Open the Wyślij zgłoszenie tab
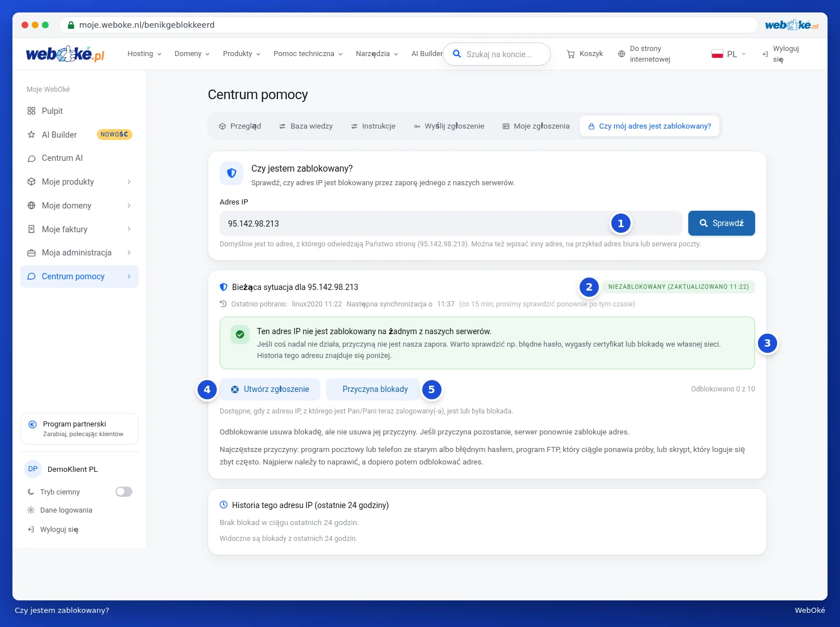Viewport: 840px width, 627px height. coord(449,126)
